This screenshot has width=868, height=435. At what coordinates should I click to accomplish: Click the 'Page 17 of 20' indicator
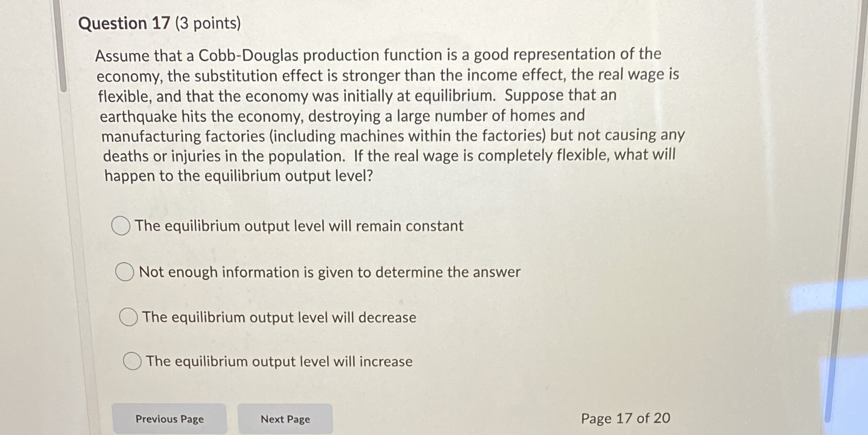click(625, 418)
